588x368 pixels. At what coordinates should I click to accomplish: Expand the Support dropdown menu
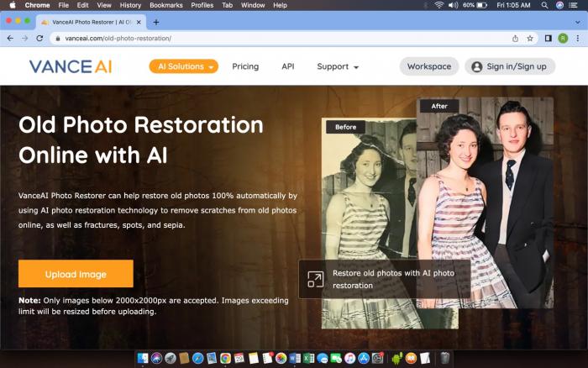coord(338,66)
